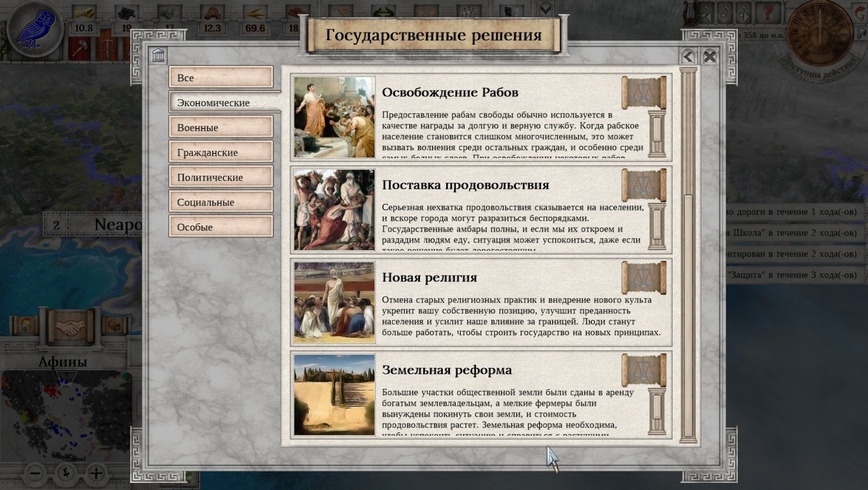This screenshot has height=490, width=868.
Task: Click the pin button below the minimap
Action: 66,473
